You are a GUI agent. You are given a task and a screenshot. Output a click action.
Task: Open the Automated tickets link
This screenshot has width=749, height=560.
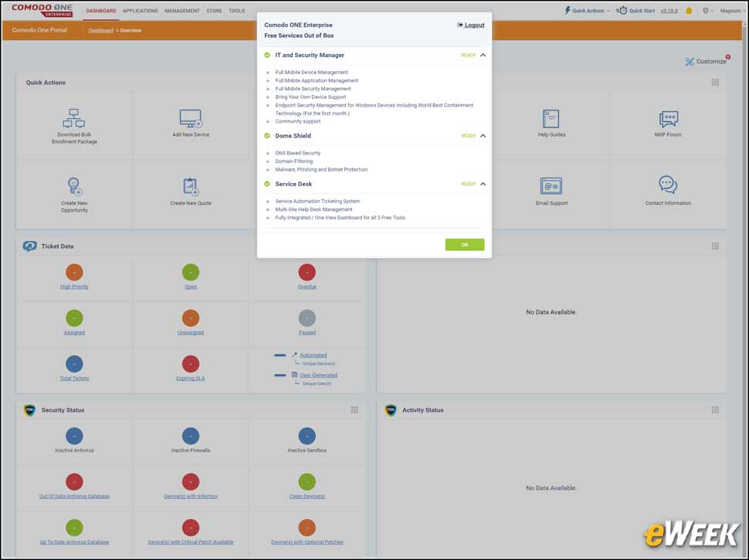[x=313, y=355]
